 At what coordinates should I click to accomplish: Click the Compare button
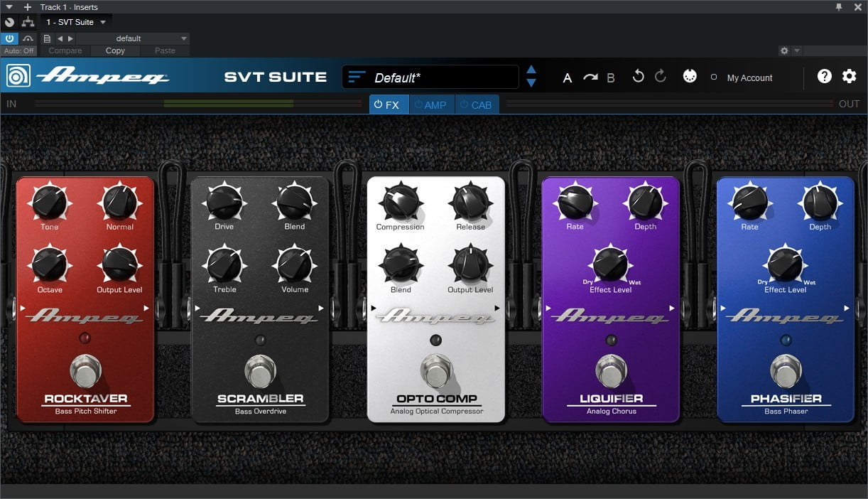click(65, 51)
